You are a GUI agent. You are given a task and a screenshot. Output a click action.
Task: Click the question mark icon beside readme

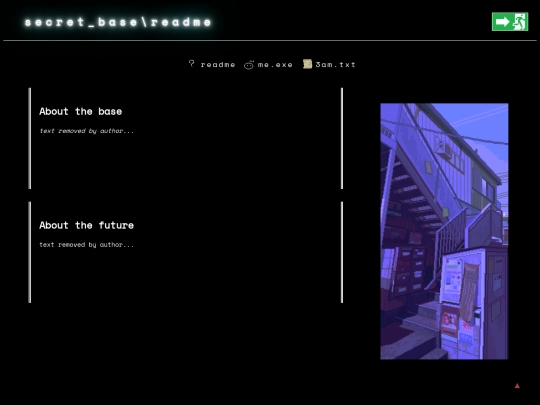(x=192, y=64)
